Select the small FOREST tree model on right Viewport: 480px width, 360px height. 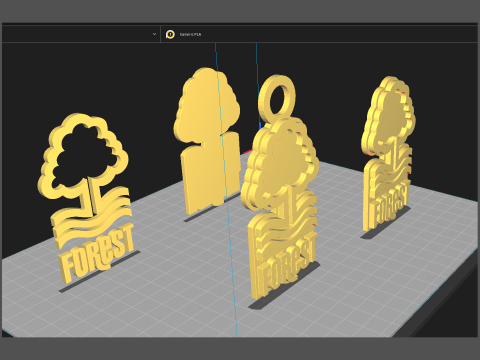click(388, 153)
